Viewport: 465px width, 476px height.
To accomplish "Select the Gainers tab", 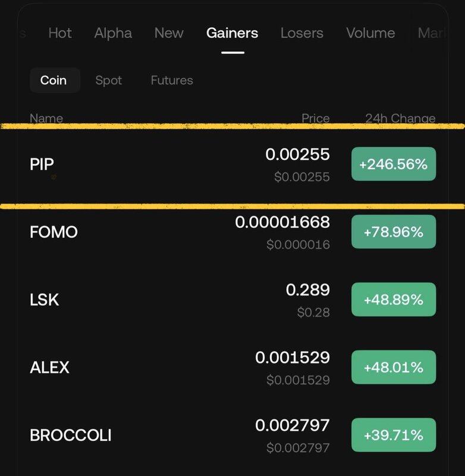I will [x=232, y=33].
